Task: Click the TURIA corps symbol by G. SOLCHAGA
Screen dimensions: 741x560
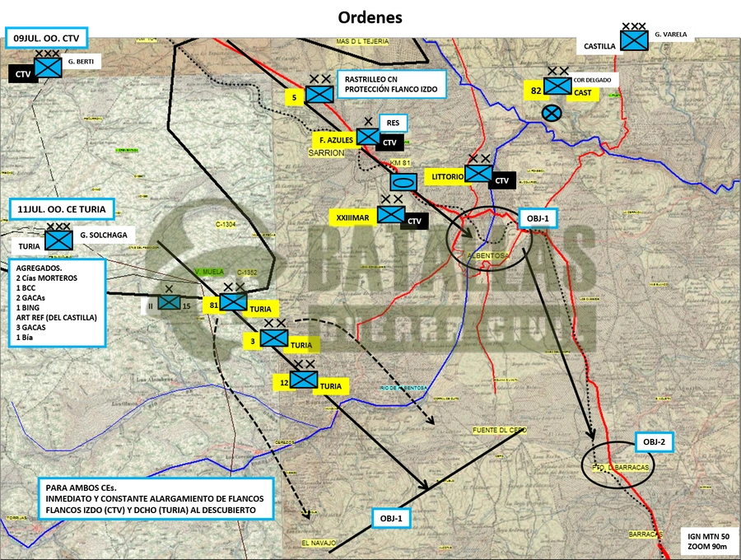Action: [59, 240]
